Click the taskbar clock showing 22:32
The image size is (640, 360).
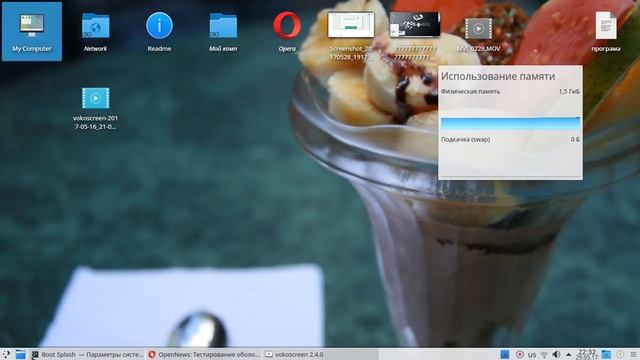point(587,354)
